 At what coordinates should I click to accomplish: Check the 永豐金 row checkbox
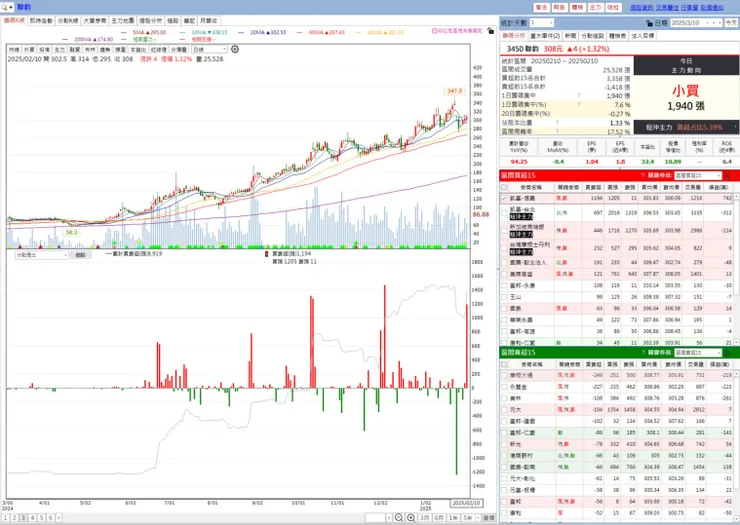tap(504, 387)
